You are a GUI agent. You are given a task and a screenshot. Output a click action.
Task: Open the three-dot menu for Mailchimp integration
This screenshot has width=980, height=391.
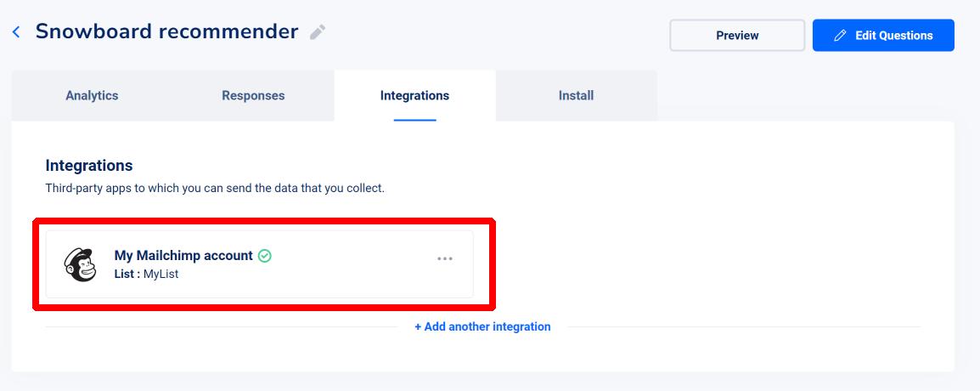[x=445, y=258]
